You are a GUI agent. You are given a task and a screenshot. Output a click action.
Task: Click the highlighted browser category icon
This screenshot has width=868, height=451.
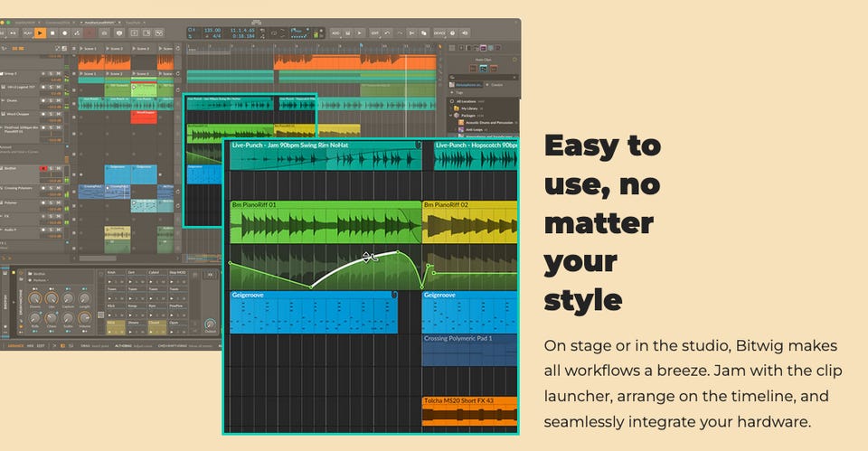click(483, 48)
